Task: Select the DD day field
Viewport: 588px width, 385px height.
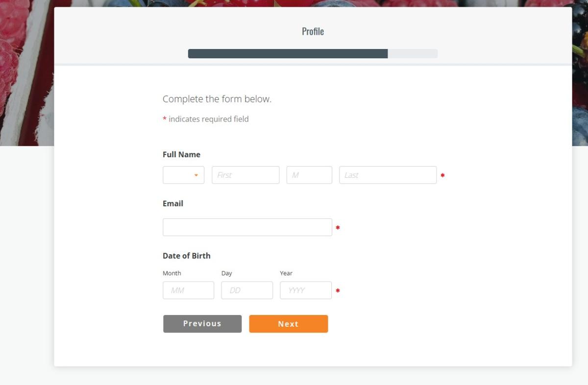Action: (247, 290)
